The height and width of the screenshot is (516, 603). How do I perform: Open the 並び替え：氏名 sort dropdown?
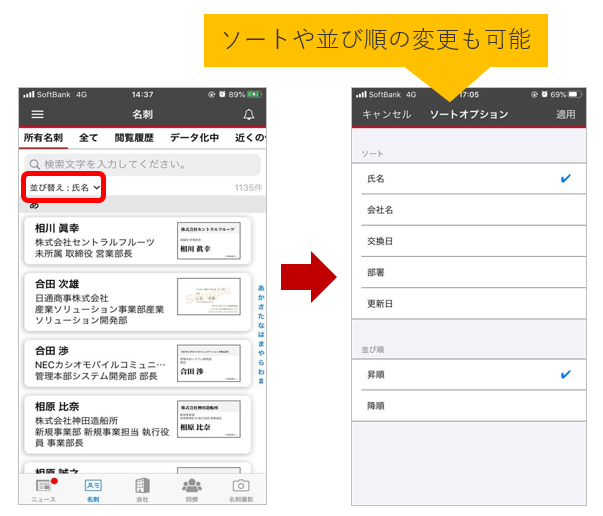pos(64,187)
